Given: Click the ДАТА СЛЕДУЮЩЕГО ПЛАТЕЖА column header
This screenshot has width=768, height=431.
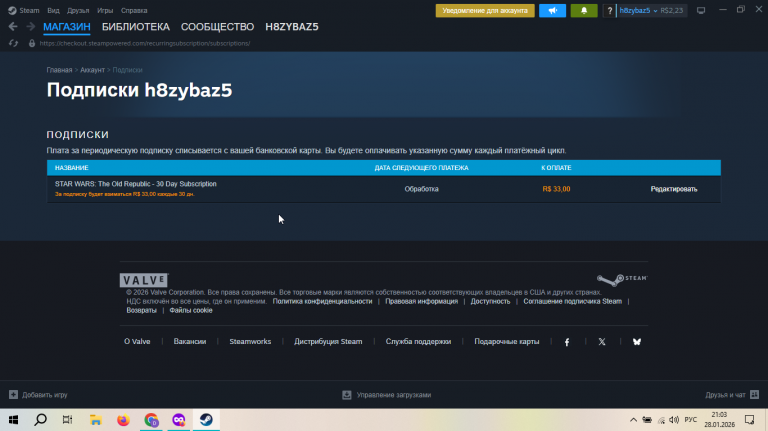Looking at the screenshot, I should click(421, 168).
